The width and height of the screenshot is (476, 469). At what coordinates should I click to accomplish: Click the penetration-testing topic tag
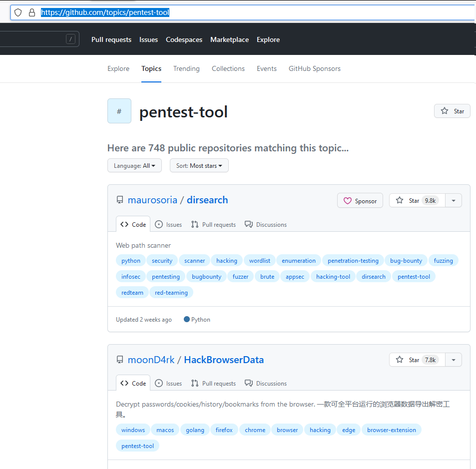[353, 261]
